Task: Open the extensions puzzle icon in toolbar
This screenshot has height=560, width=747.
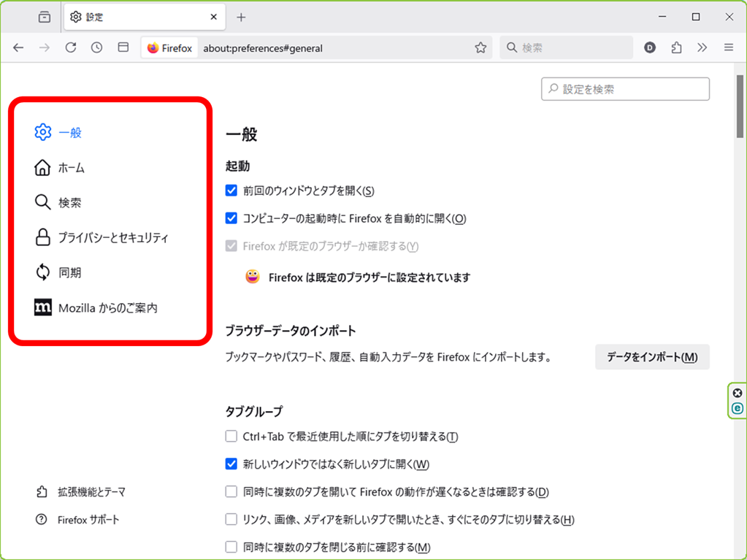Action: pyautogui.click(x=676, y=47)
